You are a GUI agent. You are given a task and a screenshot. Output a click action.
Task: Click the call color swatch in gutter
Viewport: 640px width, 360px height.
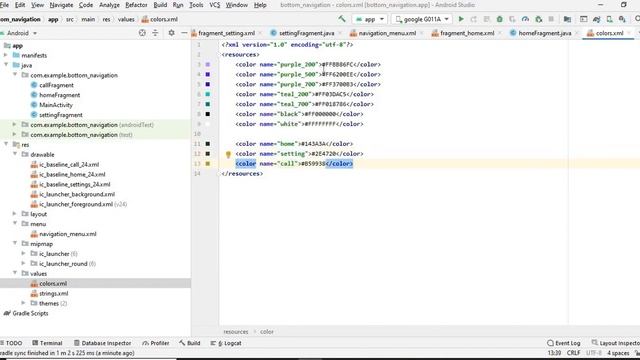tap(208, 164)
